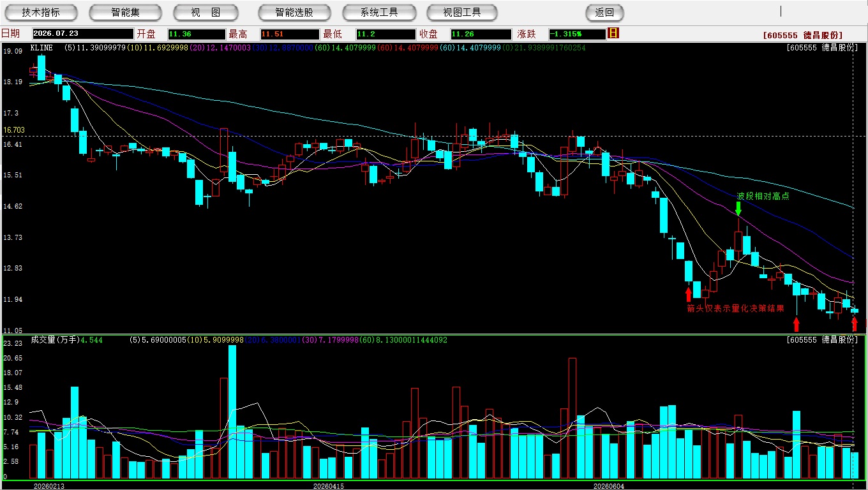The image size is (868, 490).
Task: Click the 开盘 value 11.36
Action: [x=197, y=34]
